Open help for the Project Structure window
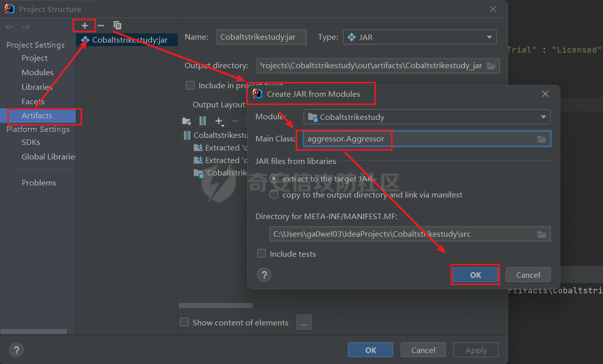Image resolution: width=603 pixels, height=364 pixels. pyautogui.click(x=17, y=350)
